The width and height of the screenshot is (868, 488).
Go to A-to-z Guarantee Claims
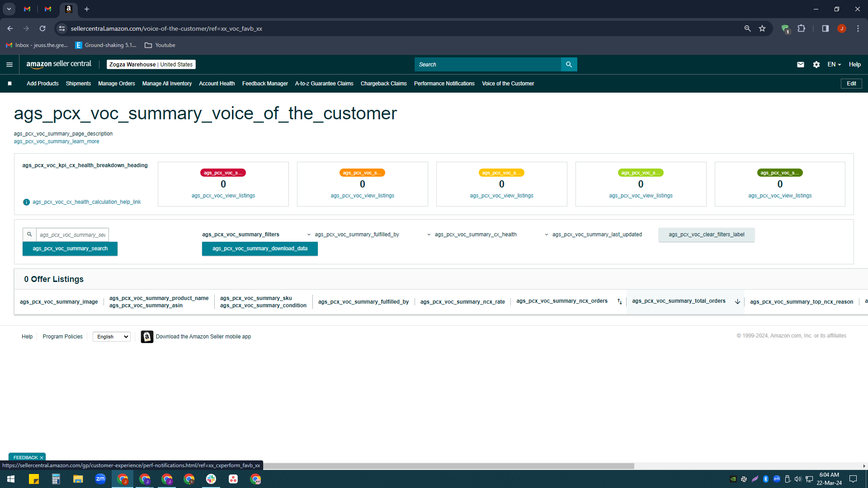pos(324,84)
